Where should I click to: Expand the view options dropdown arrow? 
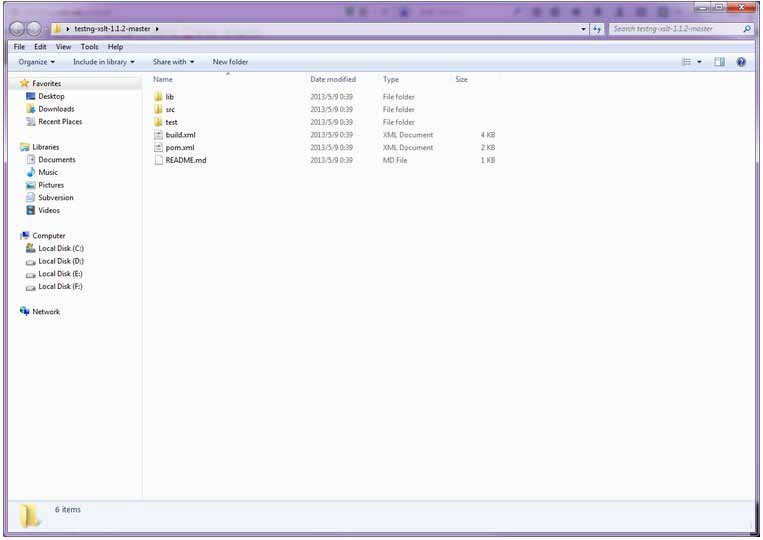tap(699, 62)
